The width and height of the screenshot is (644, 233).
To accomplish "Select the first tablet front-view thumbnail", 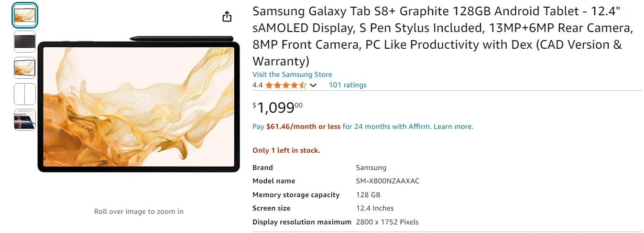I will click(x=25, y=16).
